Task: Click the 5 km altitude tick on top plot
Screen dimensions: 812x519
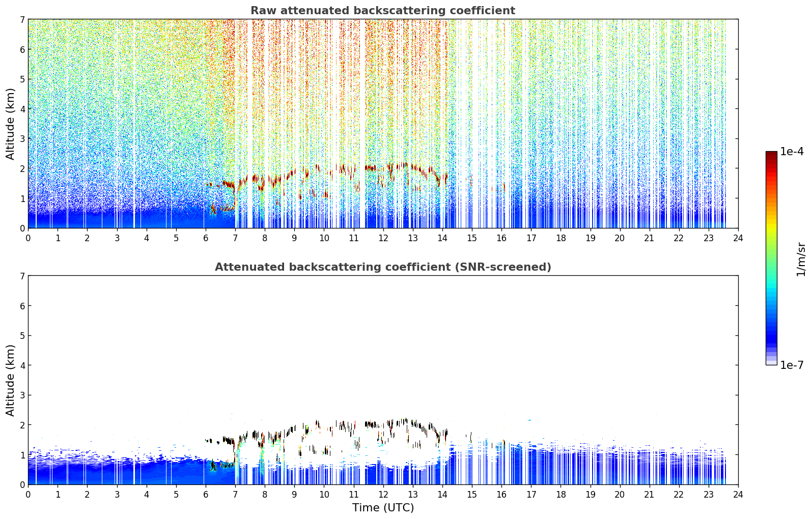Action: pyautogui.click(x=22, y=79)
